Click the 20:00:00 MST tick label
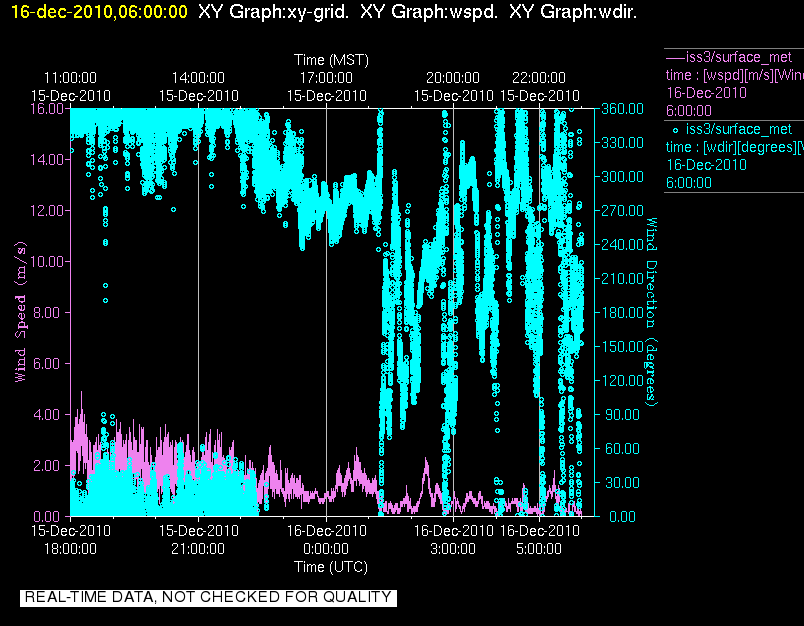The width and height of the screenshot is (804, 626). coord(453,78)
